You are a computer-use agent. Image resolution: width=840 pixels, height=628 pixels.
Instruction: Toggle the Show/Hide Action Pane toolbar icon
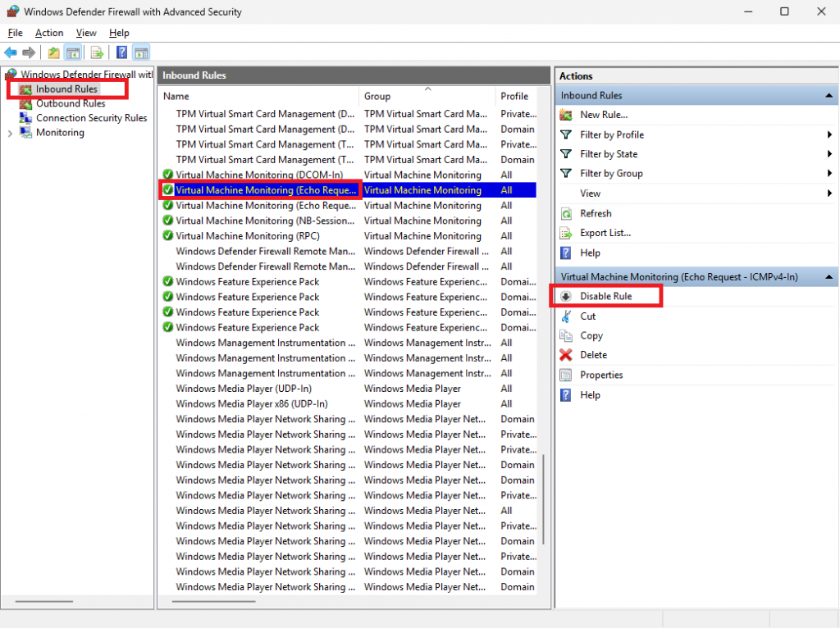pyautogui.click(x=141, y=52)
